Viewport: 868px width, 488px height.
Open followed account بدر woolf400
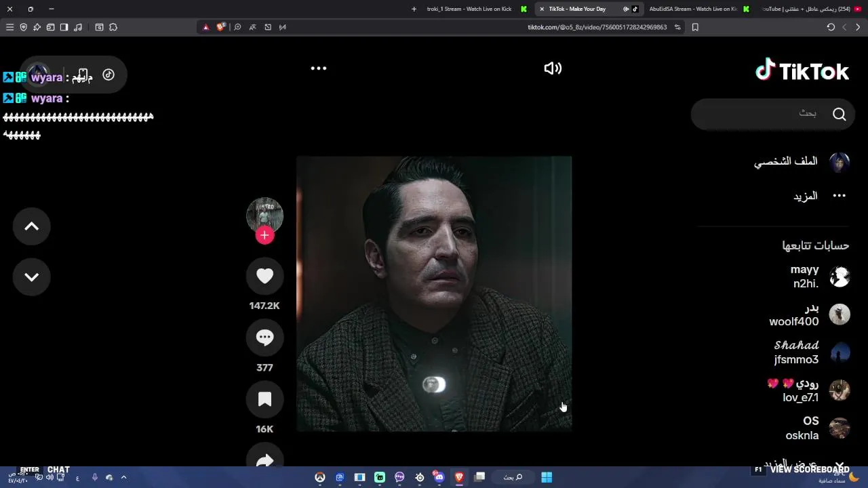pos(809,314)
